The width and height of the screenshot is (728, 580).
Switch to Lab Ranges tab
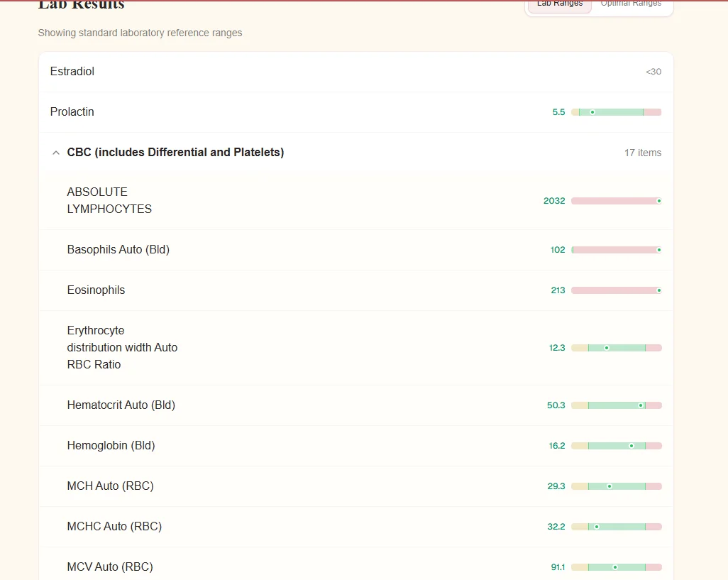click(559, 5)
